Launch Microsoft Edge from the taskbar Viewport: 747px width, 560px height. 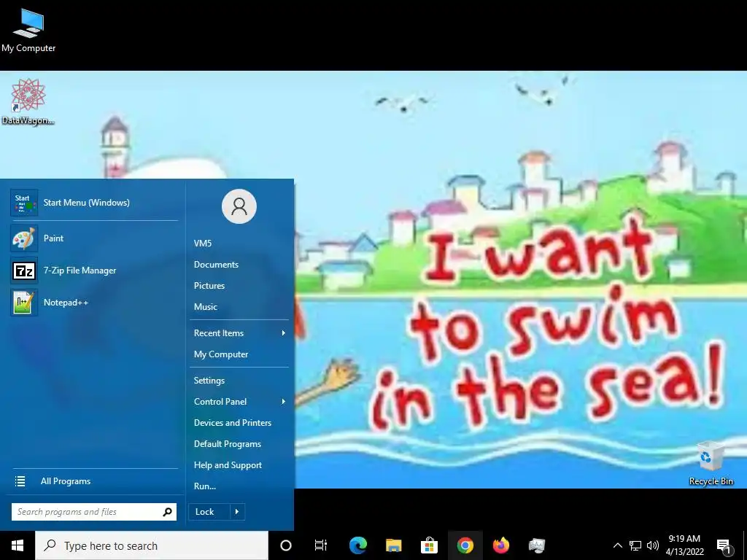click(x=357, y=545)
